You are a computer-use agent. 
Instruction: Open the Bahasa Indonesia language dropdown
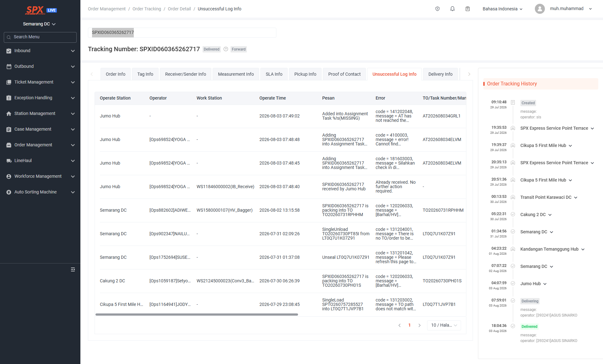pyautogui.click(x=503, y=9)
